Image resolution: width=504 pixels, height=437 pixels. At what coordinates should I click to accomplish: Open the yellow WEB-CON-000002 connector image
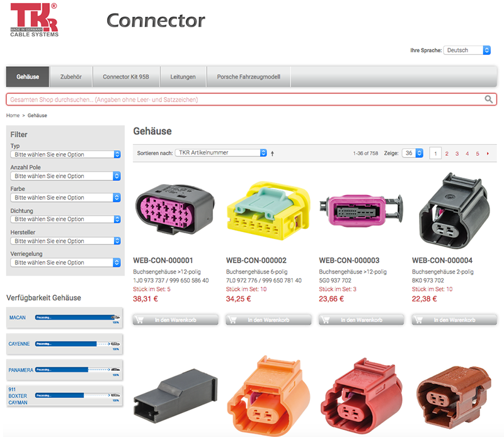click(x=268, y=211)
